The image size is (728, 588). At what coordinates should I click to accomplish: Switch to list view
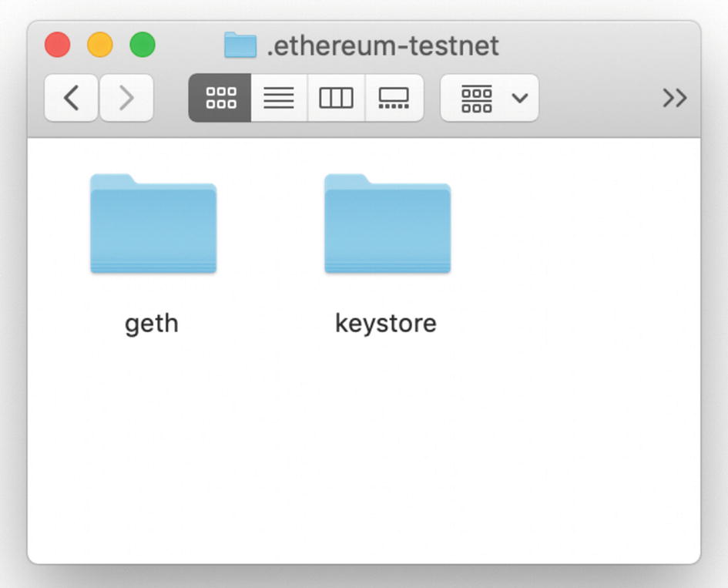(x=279, y=98)
